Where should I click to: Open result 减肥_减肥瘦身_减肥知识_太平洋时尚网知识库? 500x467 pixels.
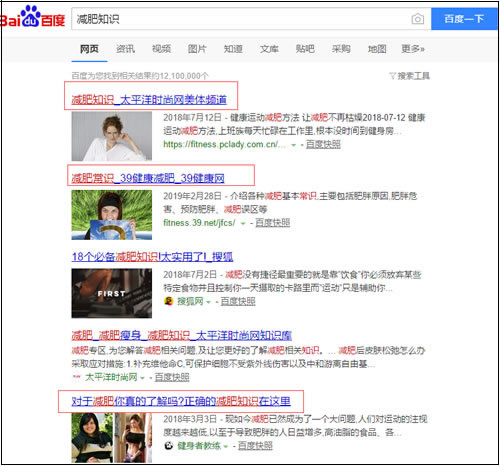point(182,335)
